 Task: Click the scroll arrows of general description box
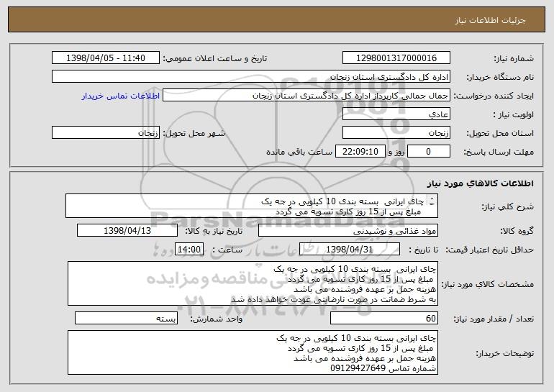432,202
